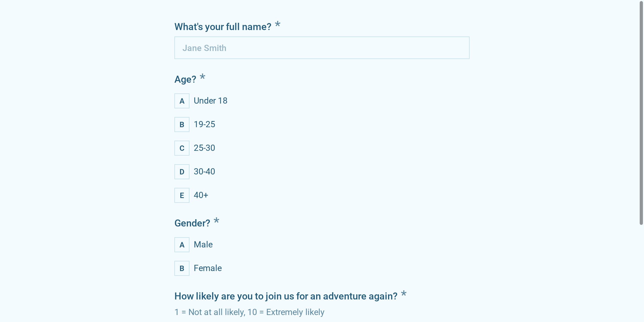This screenshot has height=322, width=644.
Task: Select "Female" for gender
Action: (x=208, y=268)
